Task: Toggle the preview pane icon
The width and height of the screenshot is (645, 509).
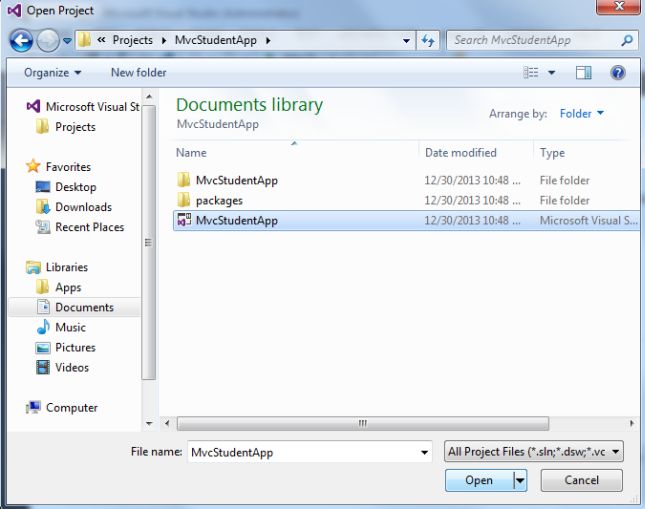Action: (583, 73)
